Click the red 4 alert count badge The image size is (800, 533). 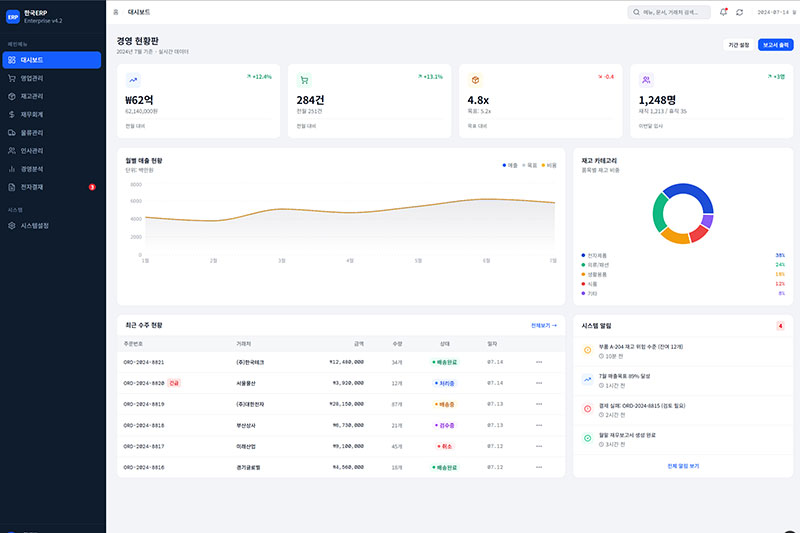780,326
